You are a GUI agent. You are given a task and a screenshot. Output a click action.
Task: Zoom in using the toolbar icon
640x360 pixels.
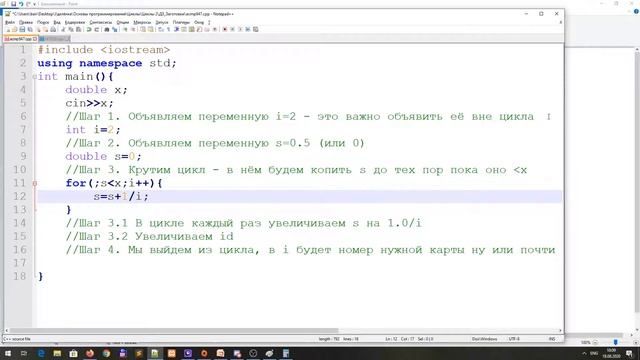click(125, 29)
